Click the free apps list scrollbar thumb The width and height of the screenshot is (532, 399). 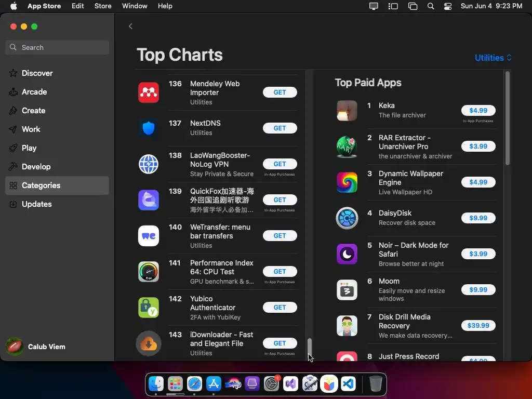coord(309,347)
